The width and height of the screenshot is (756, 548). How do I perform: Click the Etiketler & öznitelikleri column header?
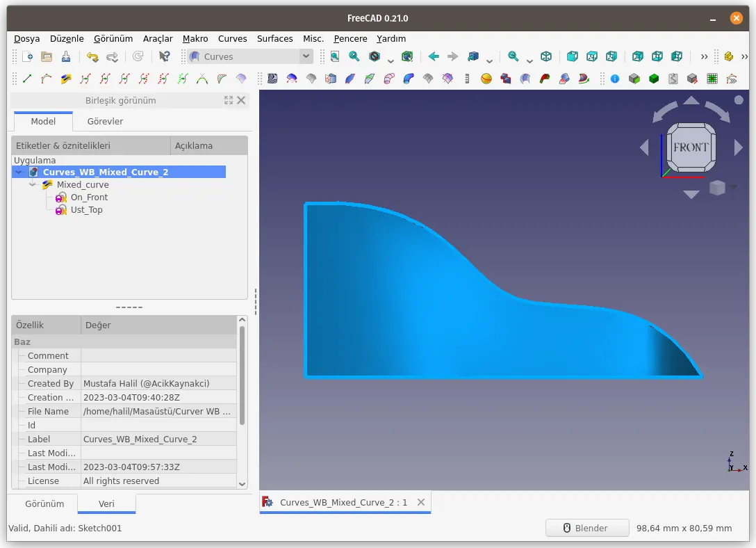(91, 145)
